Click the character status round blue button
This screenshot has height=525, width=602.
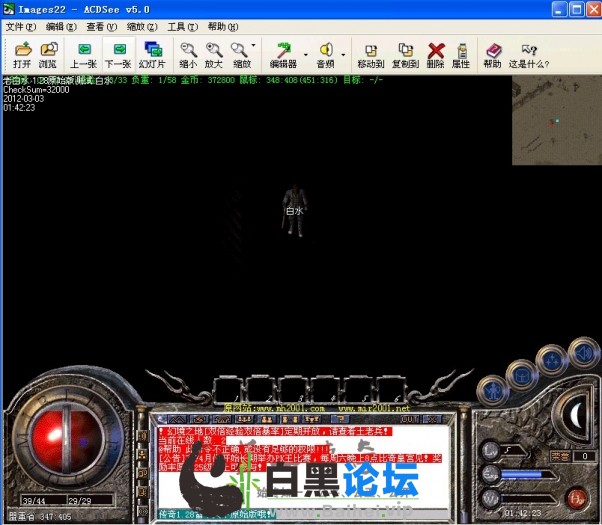pos(493,391)
